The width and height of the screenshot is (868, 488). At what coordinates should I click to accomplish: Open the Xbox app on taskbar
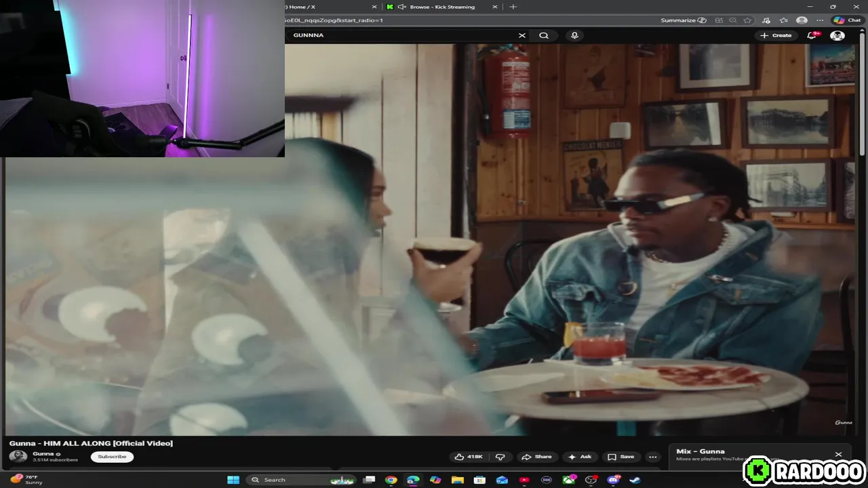pyautogui.click(x=569, y=480)
